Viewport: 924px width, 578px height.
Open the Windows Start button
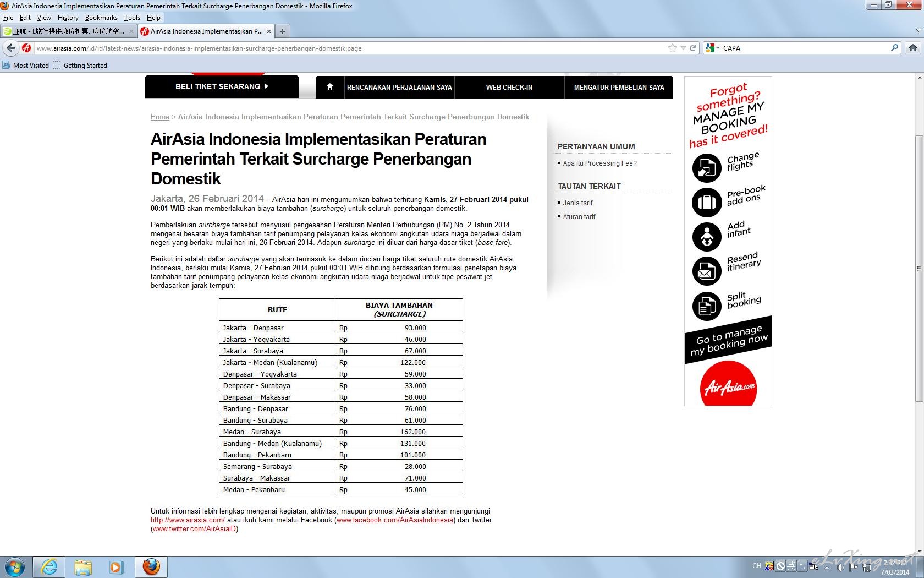tap(15, 567)
